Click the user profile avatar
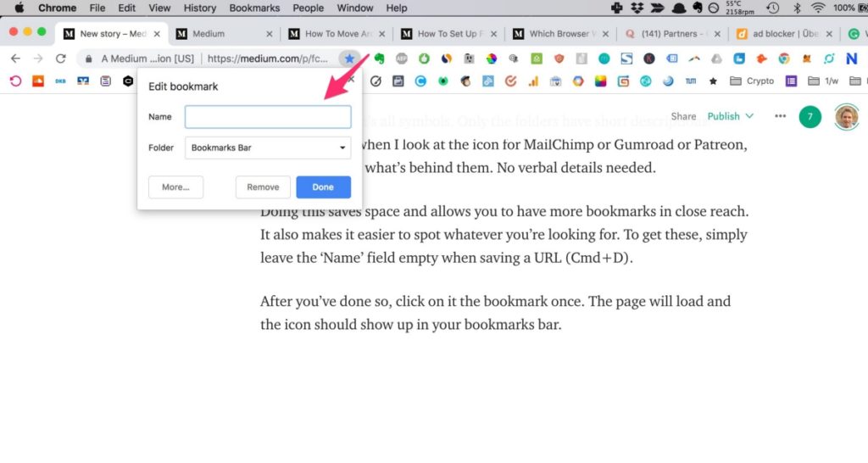The height and width of the screenshot is (463, 868). pyautogui.click(x=845, y=116)
